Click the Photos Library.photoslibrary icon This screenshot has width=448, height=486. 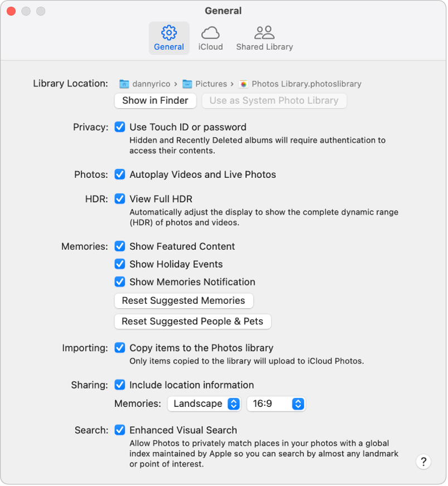pos(244,84)
